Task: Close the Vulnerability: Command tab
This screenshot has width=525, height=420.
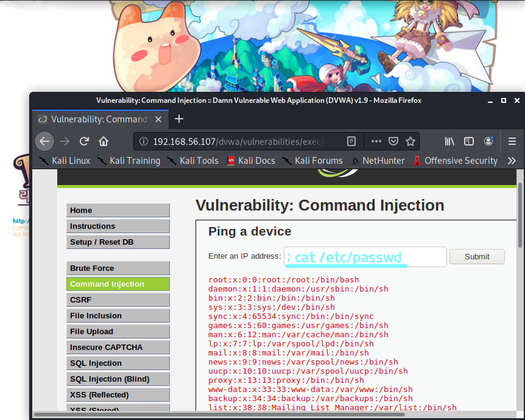Action: 158,119
